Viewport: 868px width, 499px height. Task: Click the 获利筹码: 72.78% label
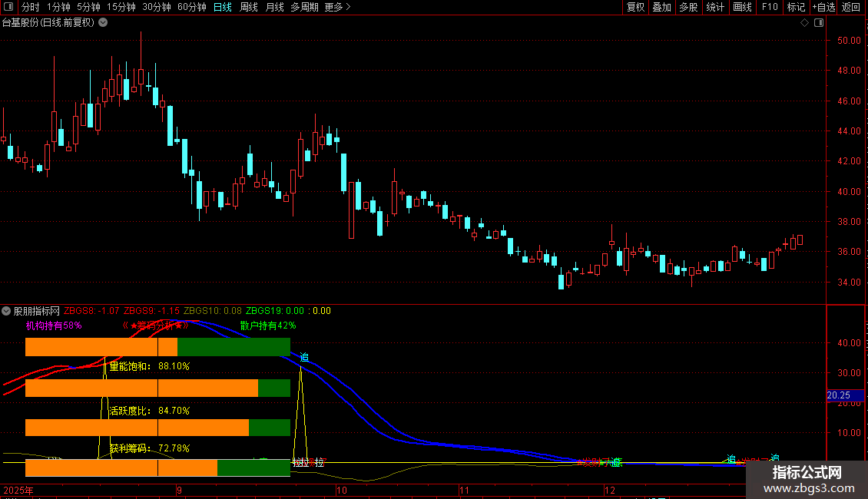pos(150,448)
